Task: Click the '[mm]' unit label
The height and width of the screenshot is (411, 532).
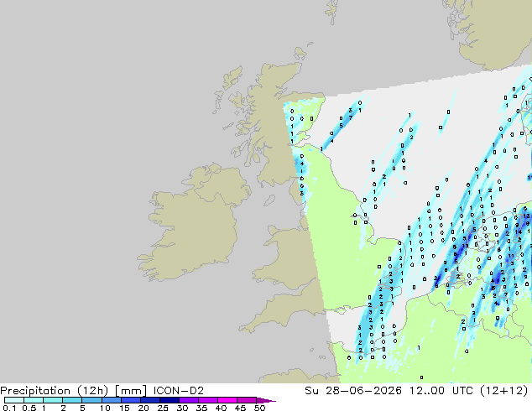Action: tap(131, 391)
